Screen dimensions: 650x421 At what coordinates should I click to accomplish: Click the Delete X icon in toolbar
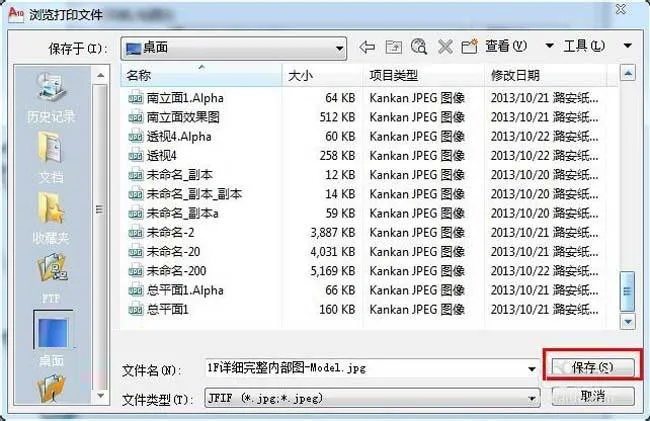click(445, 47)
